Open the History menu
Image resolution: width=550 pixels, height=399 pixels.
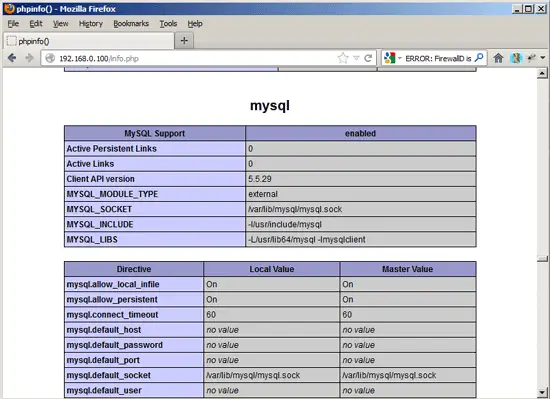pos(91,24)
